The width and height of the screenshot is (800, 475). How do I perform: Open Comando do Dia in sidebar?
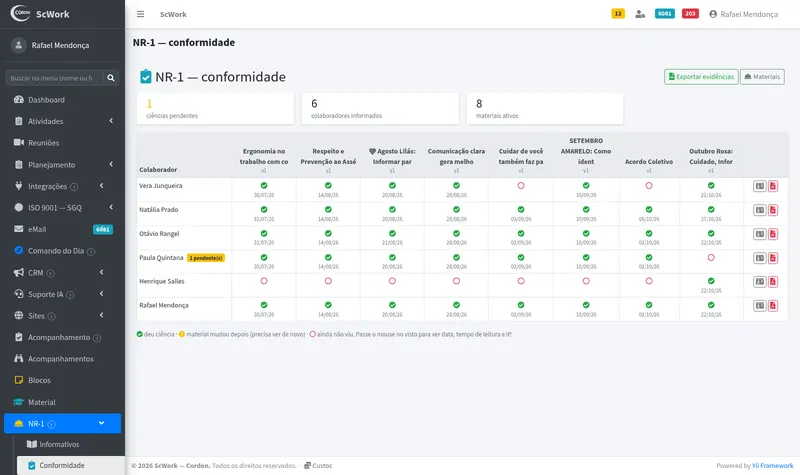(x=62, y=251)
